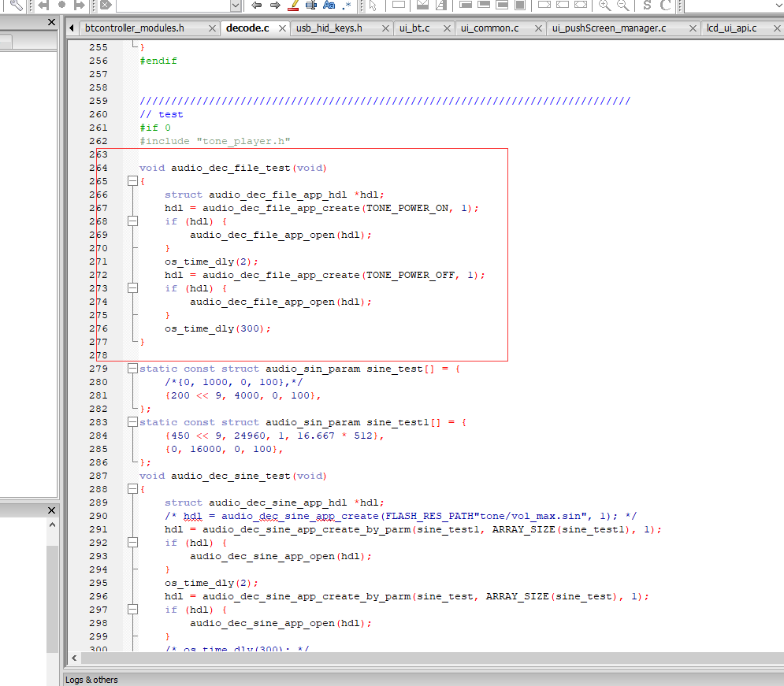Jump back to previous cursor location
Image resolution: width=784 pixels, height=686 pixels.
tap(43, 5)
